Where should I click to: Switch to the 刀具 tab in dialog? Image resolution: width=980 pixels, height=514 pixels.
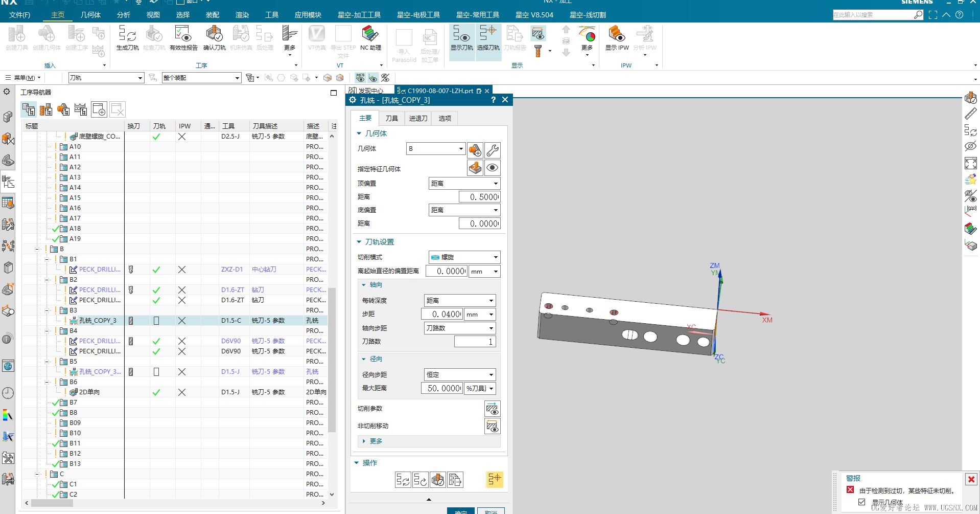(x=391, y=118)
